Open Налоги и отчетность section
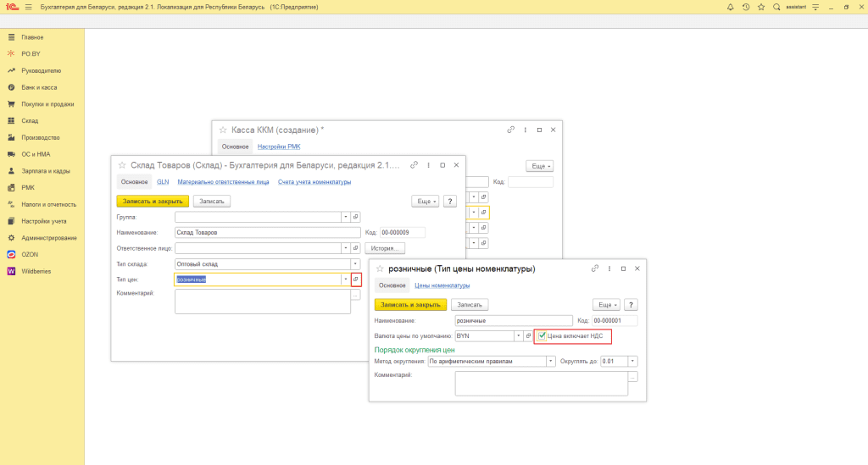The height and width of the screenshot is (465, 868). tap(42, 205)
